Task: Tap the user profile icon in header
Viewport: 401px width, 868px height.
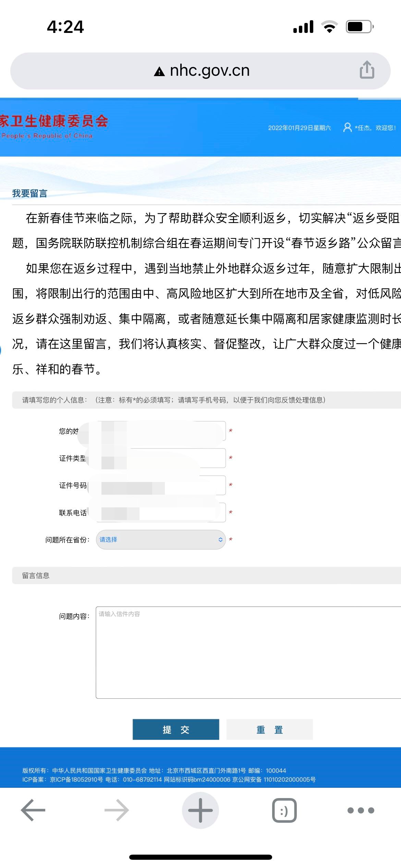Action: [x=347, y=128]
